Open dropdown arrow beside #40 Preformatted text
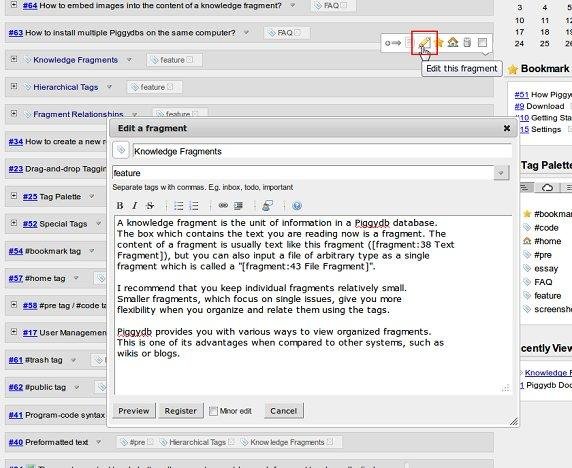Screen dimensions: 572x468 [98, 442]
